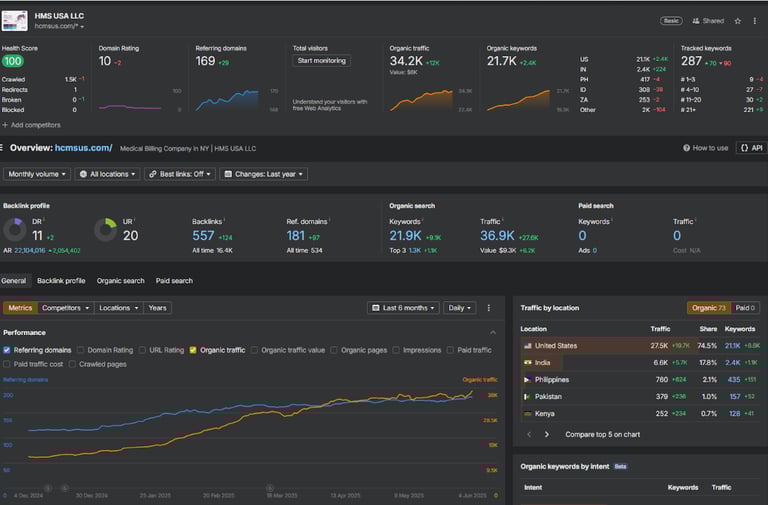Click the Shared people icon
This screenshot has width=768, height=505.
coord(696,20)
